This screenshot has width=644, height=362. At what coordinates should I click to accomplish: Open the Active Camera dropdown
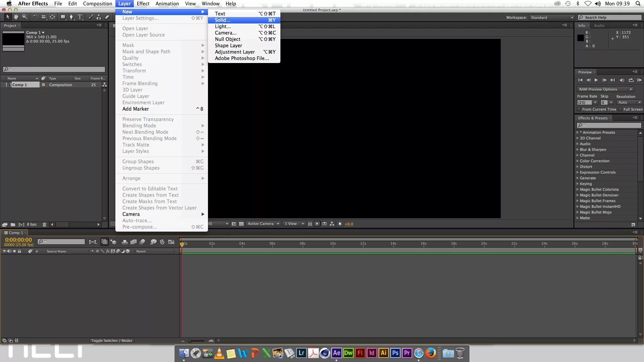[x=263, y=224]
